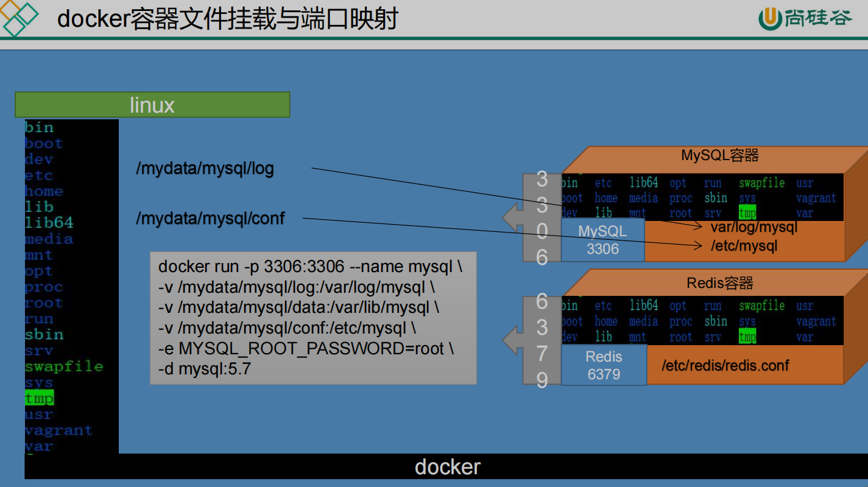This screenshot has height=487, width=868.
Task: Click the grey 3306 port arrow
Action: point(531,217)
